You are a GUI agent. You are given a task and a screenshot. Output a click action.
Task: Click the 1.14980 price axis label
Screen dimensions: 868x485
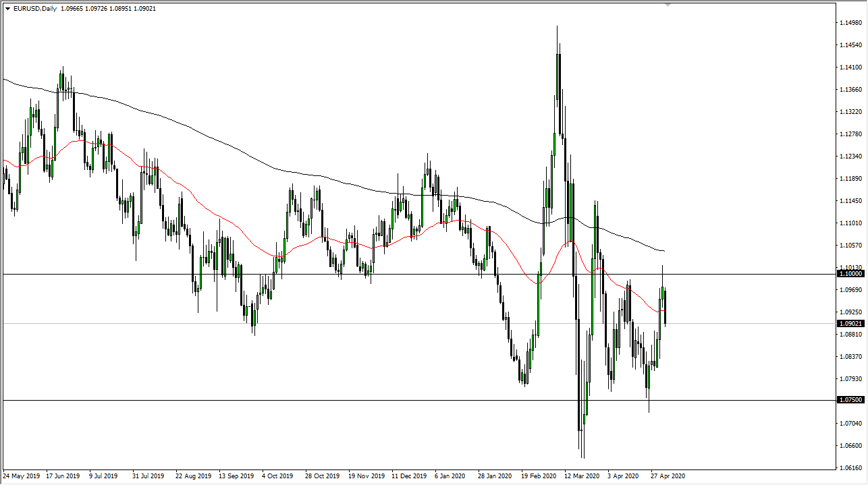click(x=852, y=23)
